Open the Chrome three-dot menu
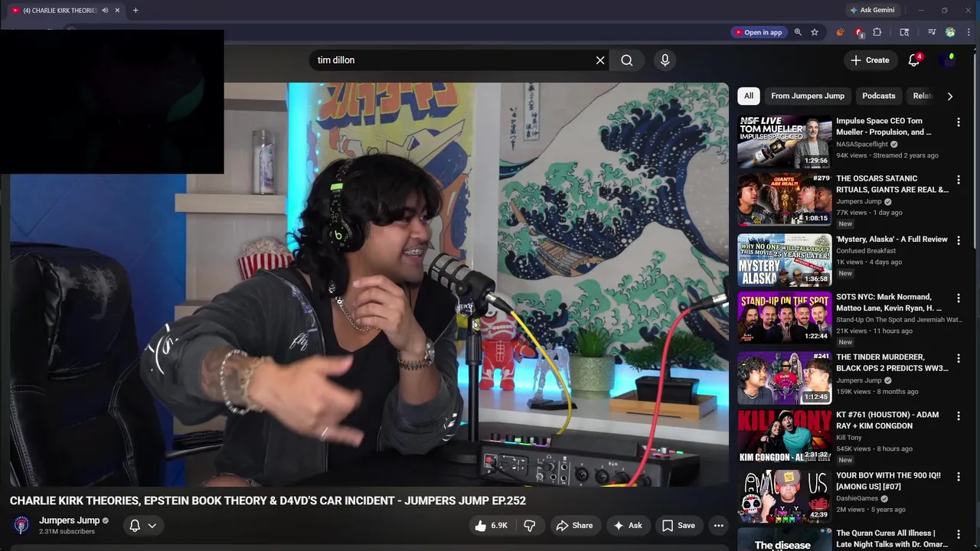The width and height of the screenshot is (980, 551). tap(969, 32)
